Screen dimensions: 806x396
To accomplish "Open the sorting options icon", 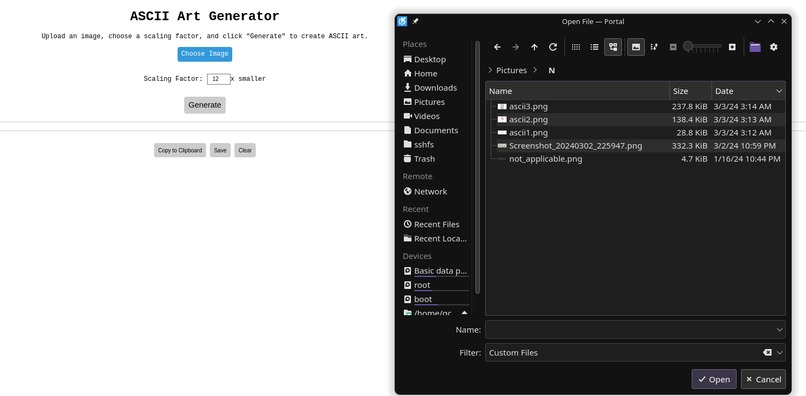I will pos(654,47).
